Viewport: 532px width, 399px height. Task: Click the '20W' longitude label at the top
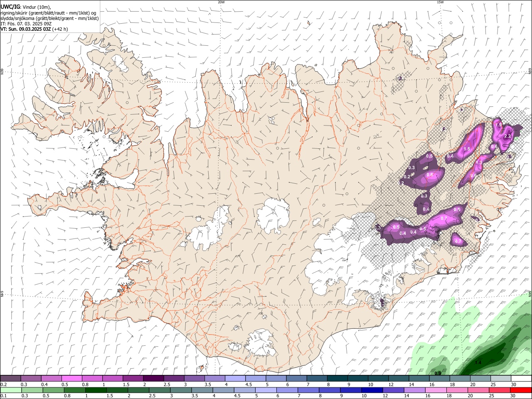coord(221,2)
